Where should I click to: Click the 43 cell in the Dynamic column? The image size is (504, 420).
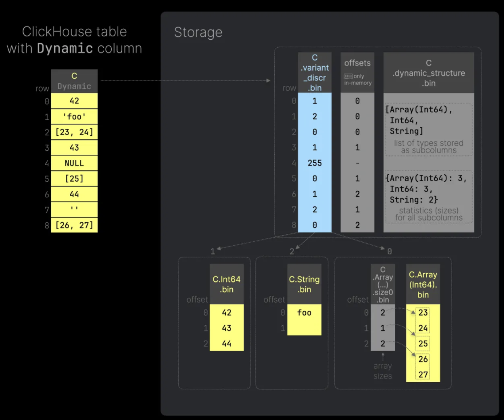[x=74, y=147]
